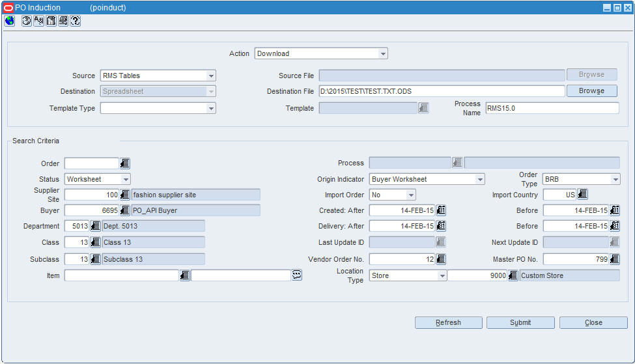635x364 pixels.
Task: Open the Delivery Before calendar icon
Action: pyautogui.click(x=615, y=226)
